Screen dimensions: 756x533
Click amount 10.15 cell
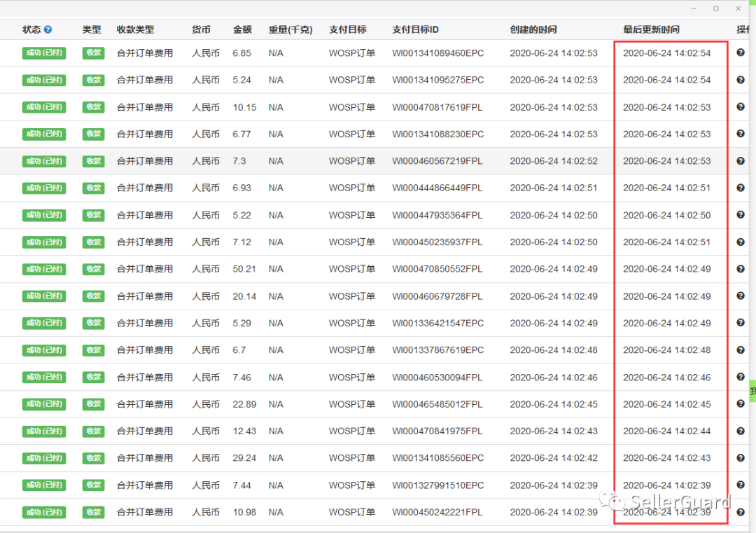[244, 107]
